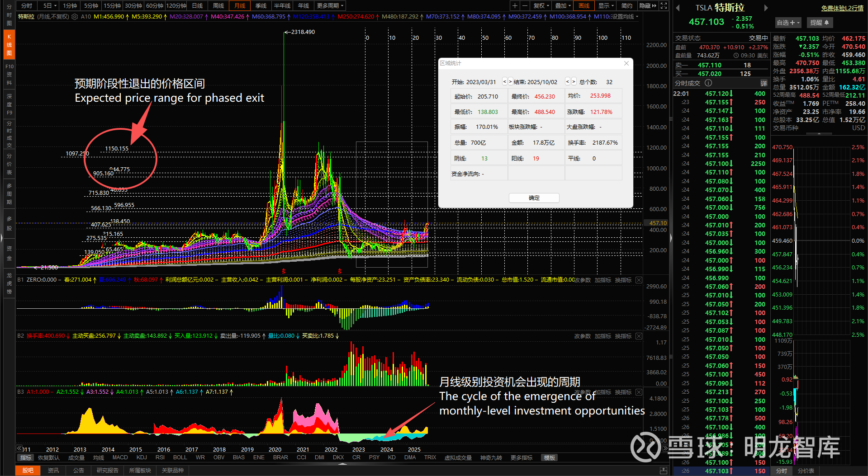Screen dimensions: 868x476
Task: Close the B1 indicator panel
Action: point(639,280)
